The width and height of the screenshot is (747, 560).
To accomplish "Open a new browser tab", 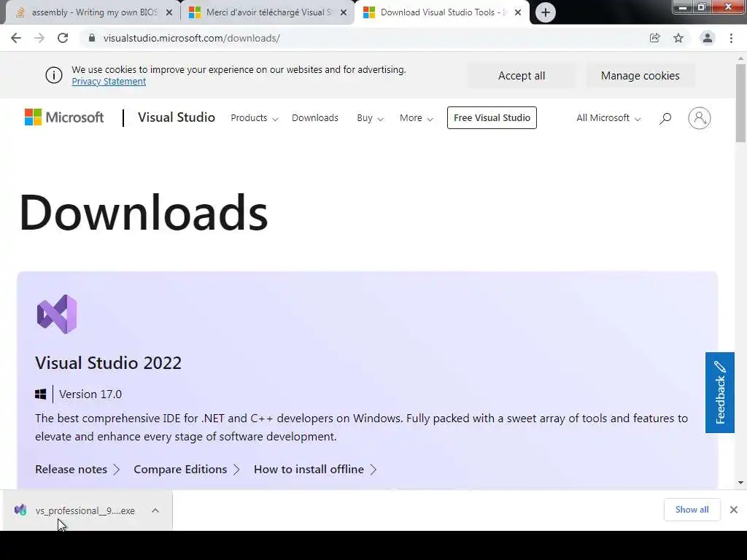I will [546, 12].
